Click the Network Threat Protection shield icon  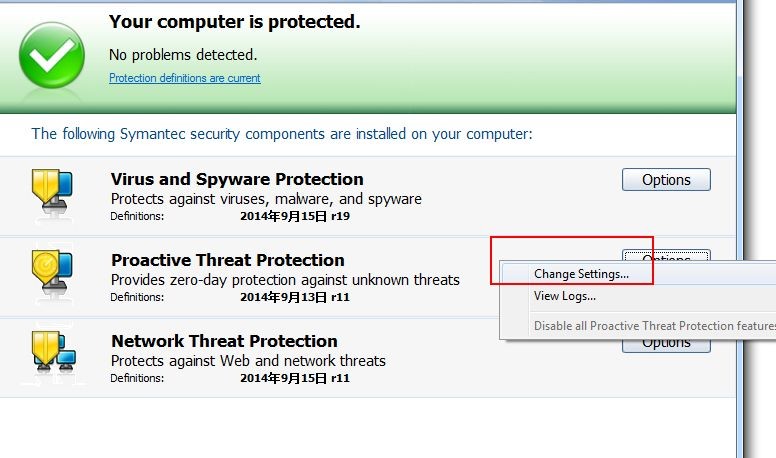(x=53, y=353)
